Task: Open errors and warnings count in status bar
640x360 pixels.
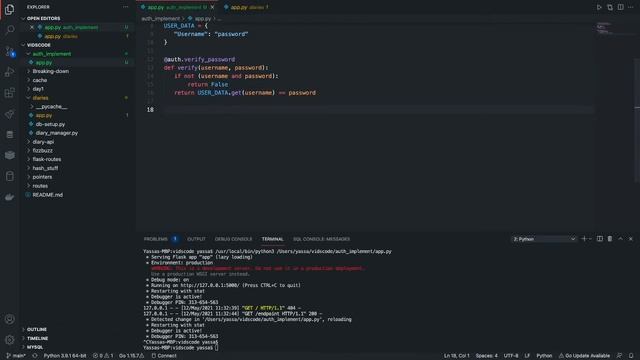Action: click(103, 356)
